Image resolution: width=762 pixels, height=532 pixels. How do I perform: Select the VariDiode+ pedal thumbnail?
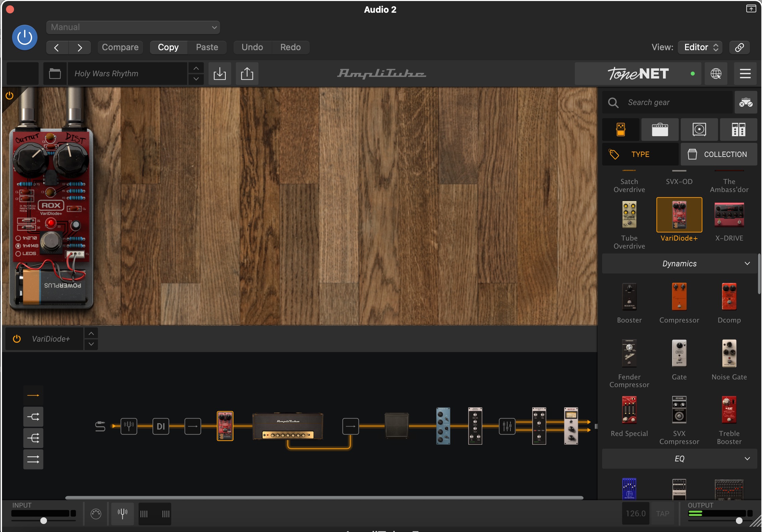679,215
